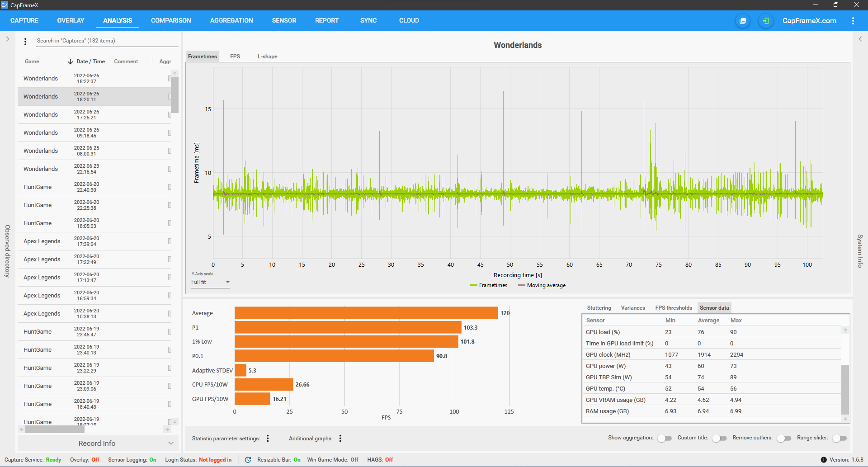Toggle Frametimes series in the graph legend

(489, 285)
